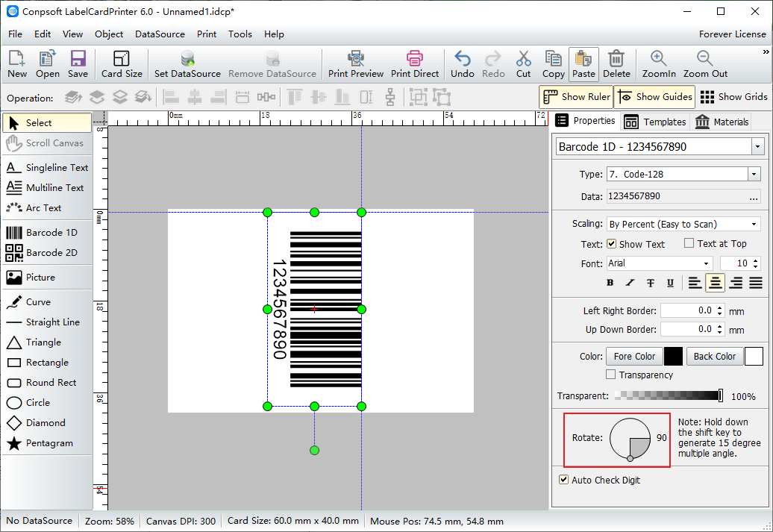The image size is (773, 532).
Task: Choose the Triangle shape tool
Action: [47, 342]
